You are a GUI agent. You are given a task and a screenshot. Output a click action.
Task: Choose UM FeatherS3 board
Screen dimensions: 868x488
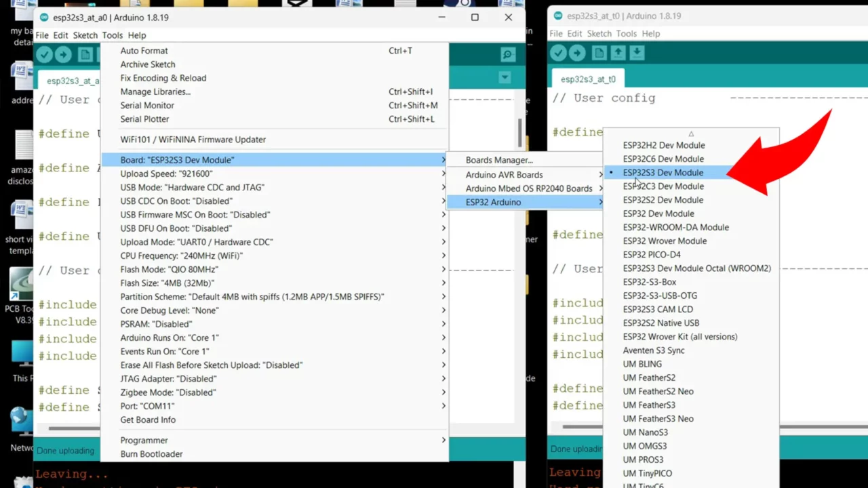[691, 405]
